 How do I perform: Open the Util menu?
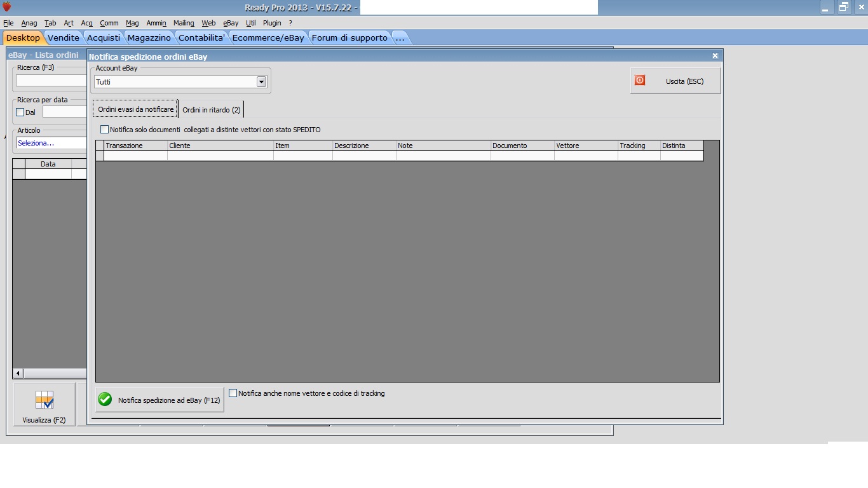click(x=251, y=23)
